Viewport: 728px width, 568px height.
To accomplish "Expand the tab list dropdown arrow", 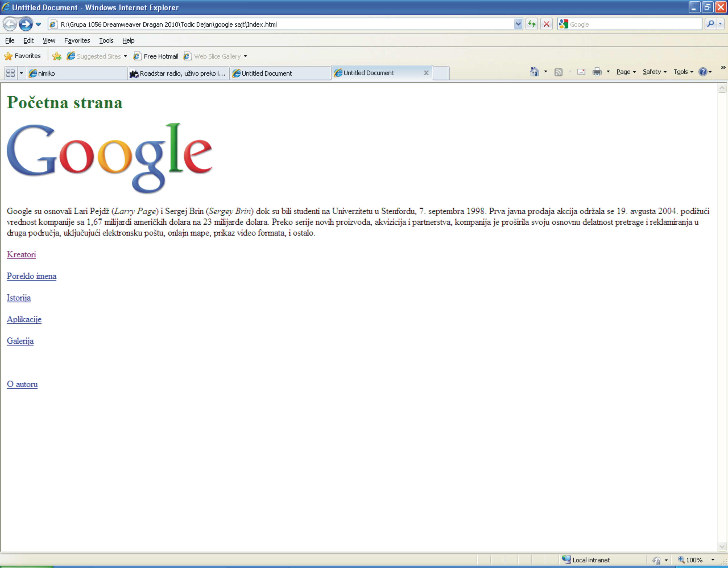I will click(x=21, y=73).
